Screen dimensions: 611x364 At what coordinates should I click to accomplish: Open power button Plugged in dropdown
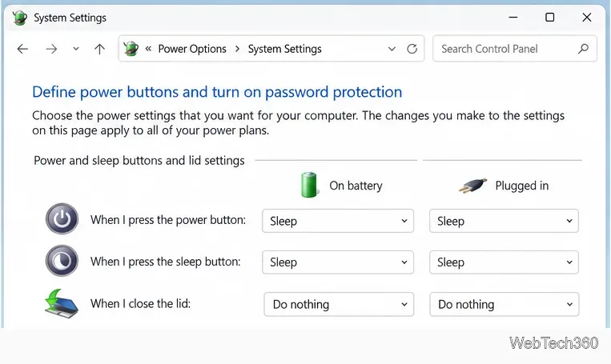[504, 221]
